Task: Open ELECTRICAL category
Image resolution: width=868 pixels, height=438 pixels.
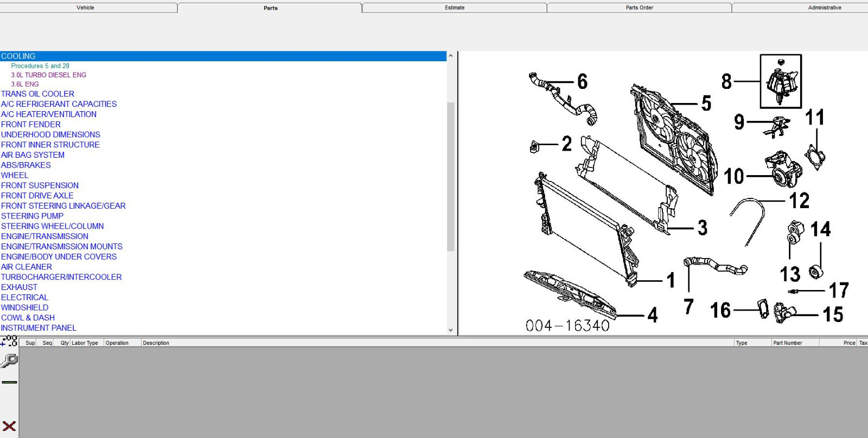Action: [24, 297]
